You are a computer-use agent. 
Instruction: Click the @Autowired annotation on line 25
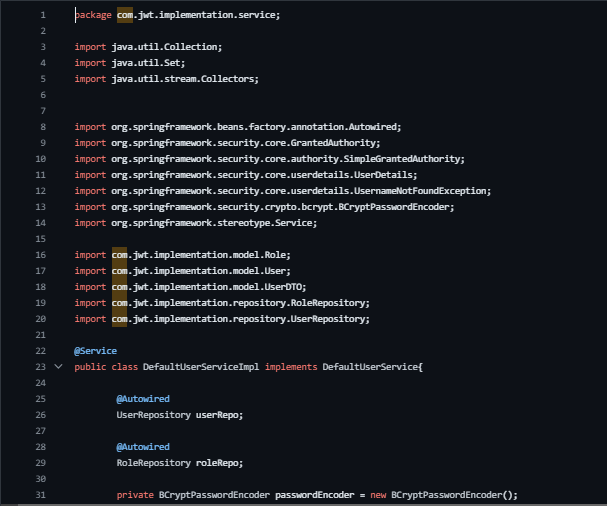coord(143,399)
